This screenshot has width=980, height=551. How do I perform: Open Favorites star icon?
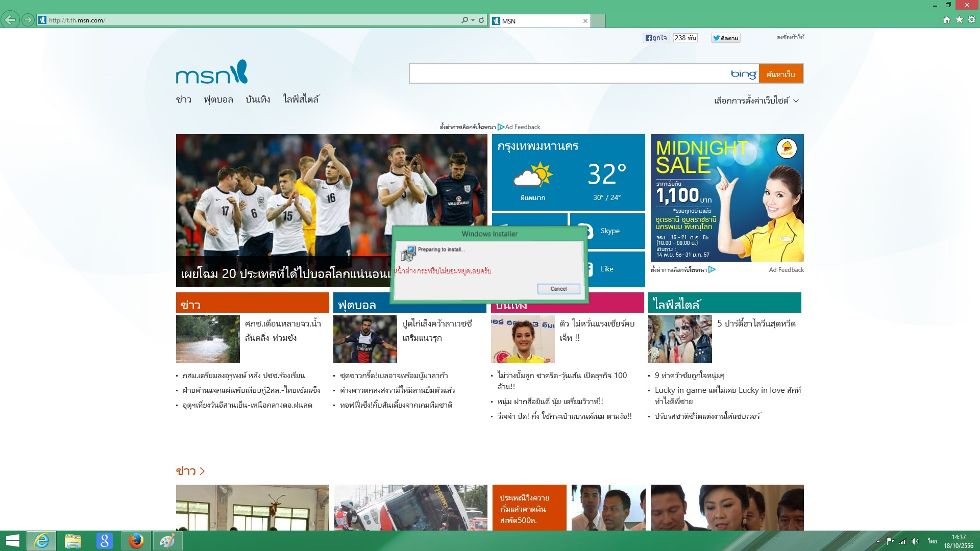pyautogui.click(x=959, y=20)
